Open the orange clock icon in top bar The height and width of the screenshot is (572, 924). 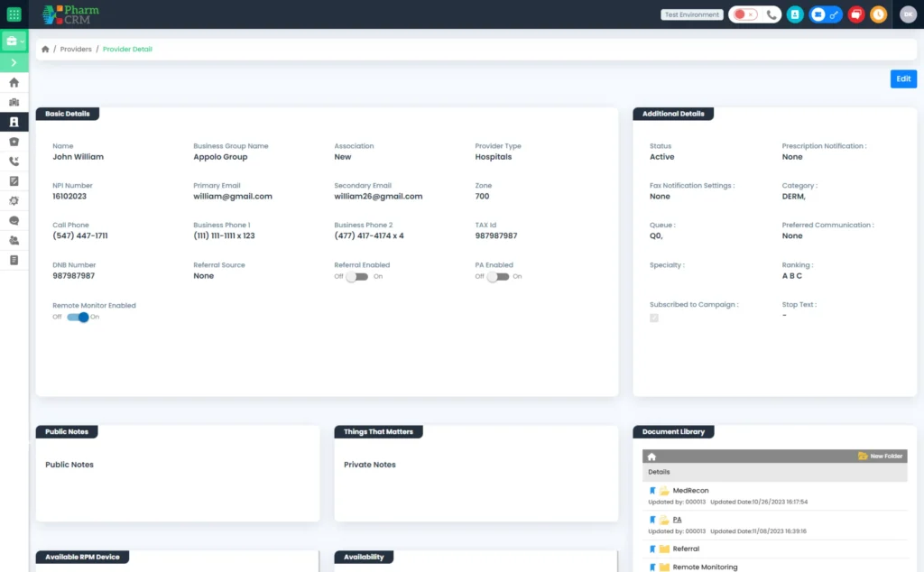878,14
